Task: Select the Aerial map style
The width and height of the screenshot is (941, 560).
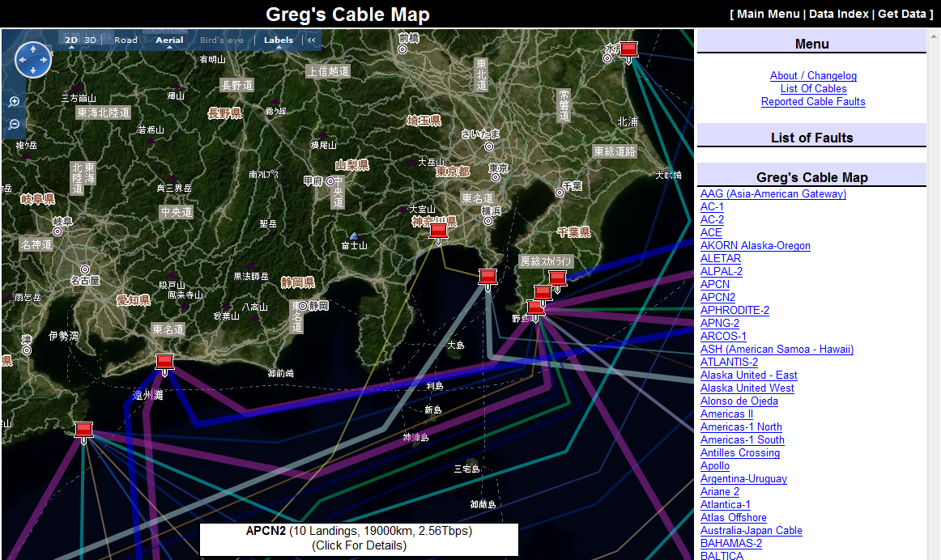Action: click(x=169, y=40)
